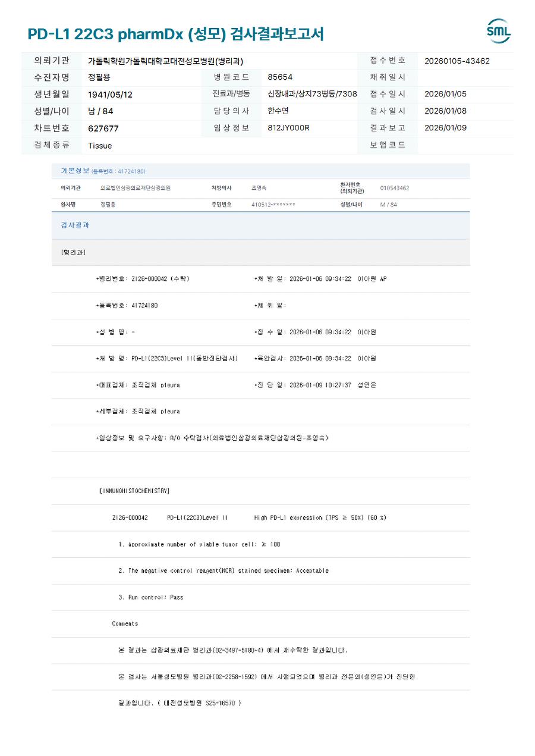This screenshot has width=535, height=756.
Task: Click the 임상정보 value 812JY000R
Action: click(x=288, y=128)
